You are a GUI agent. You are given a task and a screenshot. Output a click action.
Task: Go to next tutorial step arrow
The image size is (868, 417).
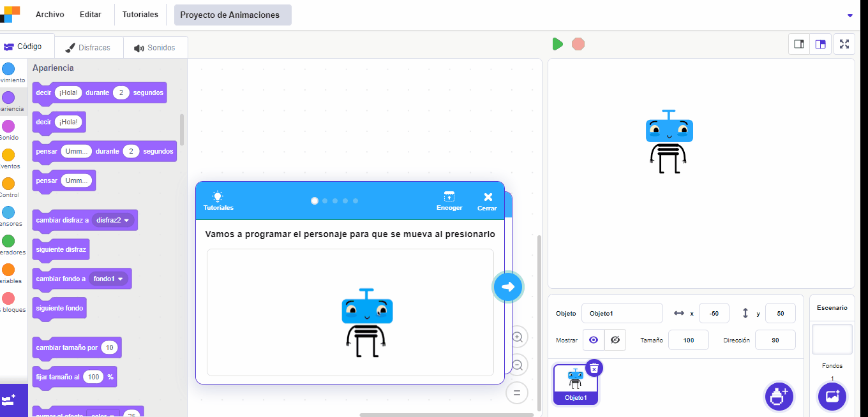[x=508, y=286]
